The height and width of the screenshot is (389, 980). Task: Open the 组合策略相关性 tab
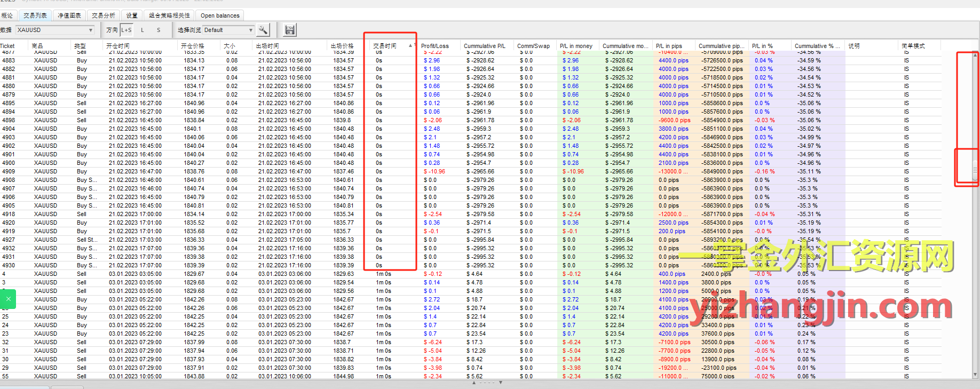point(169,15)
